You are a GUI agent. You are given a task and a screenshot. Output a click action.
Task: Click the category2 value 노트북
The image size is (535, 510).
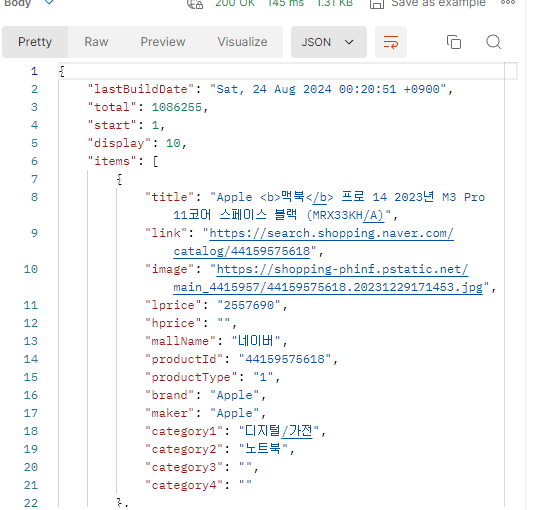click(x=263, y=449)
